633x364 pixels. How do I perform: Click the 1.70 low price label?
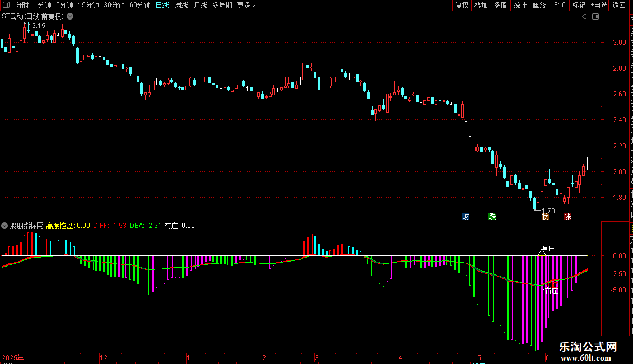[x=548, y=211]
